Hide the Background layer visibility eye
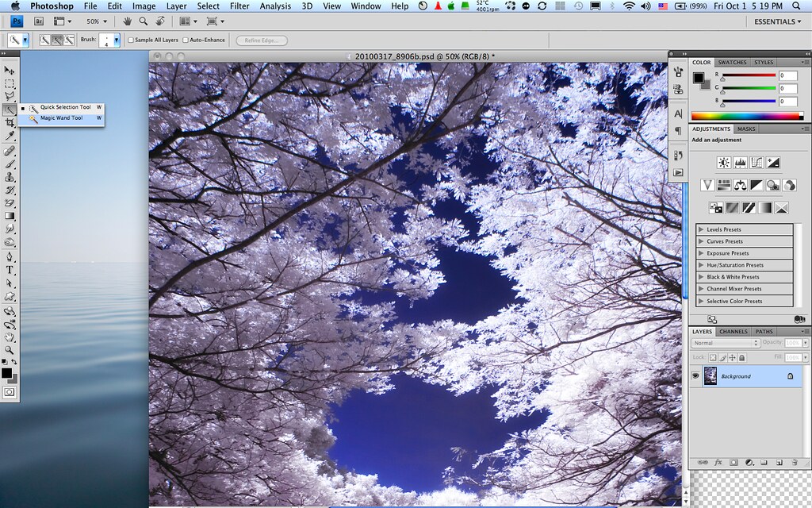 [695, 375]
